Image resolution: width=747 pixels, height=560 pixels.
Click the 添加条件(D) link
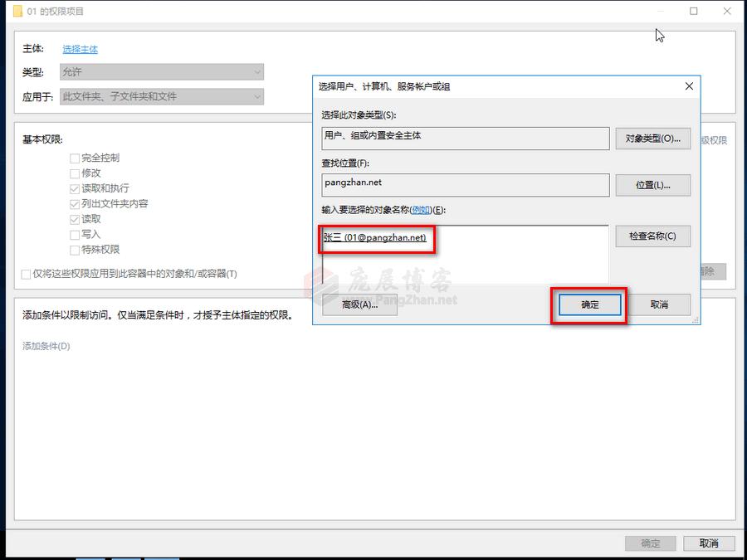tap(47, 346)
